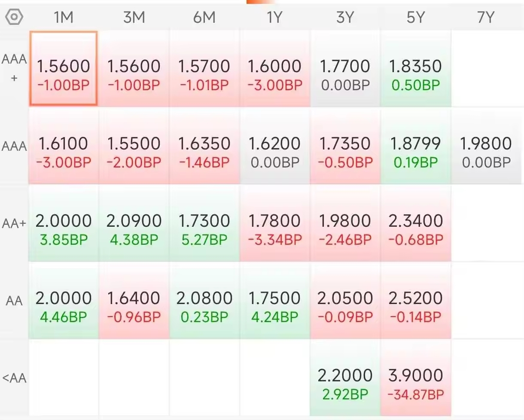
Task: Click the <AA row label
Action: [x=14, y=378]
